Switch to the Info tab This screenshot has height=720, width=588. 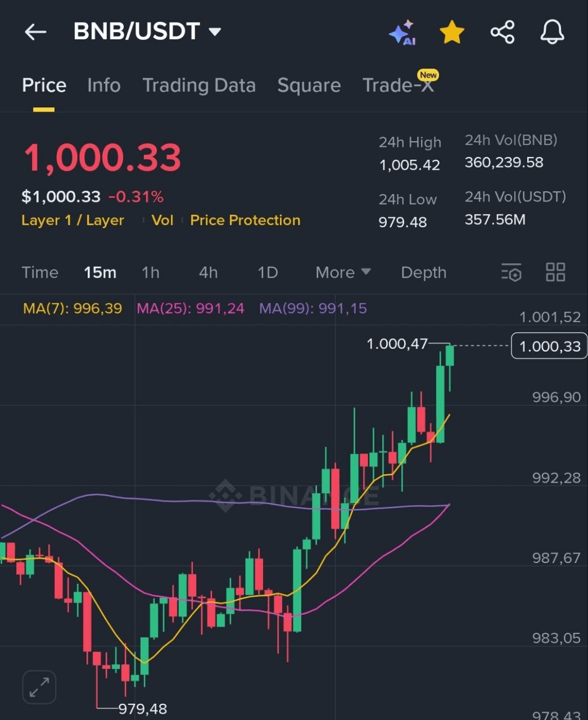click(x=104, y=85)
